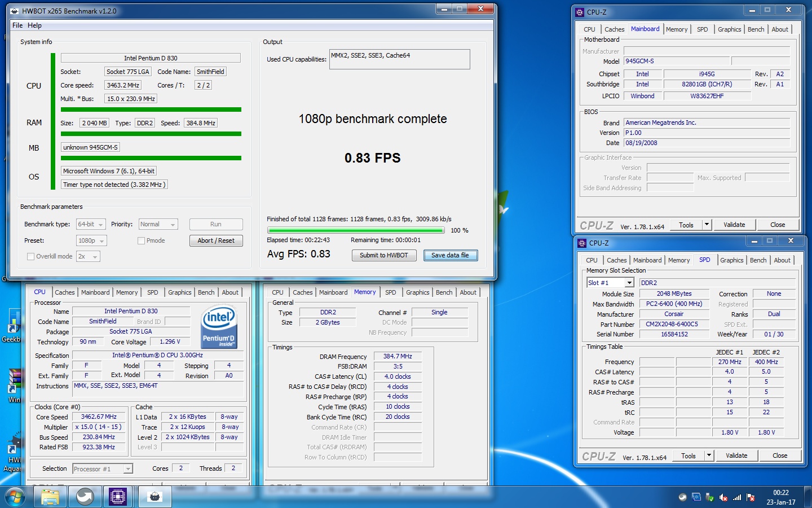The image size is (812, 508).
Task: Click CPU-Z SPD window title icon
Action: click(x=582, y=243)
